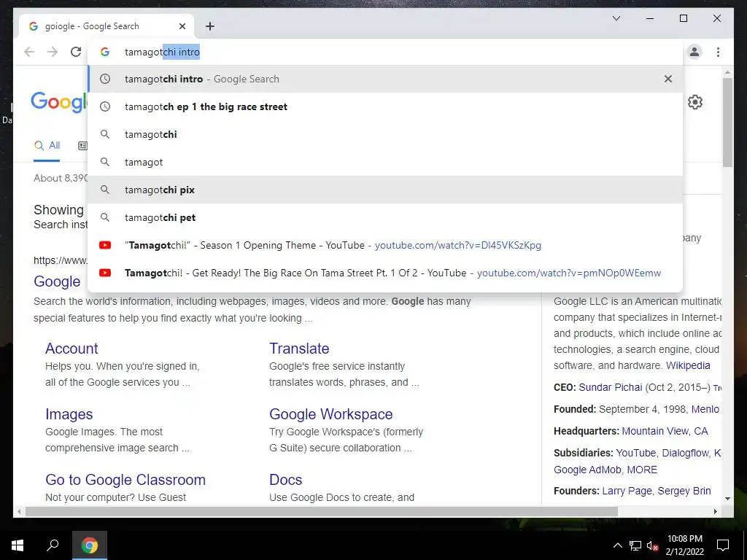Open the Google AdMob subsidiary link
Viewport: 747px width, 560px height.
587,470
